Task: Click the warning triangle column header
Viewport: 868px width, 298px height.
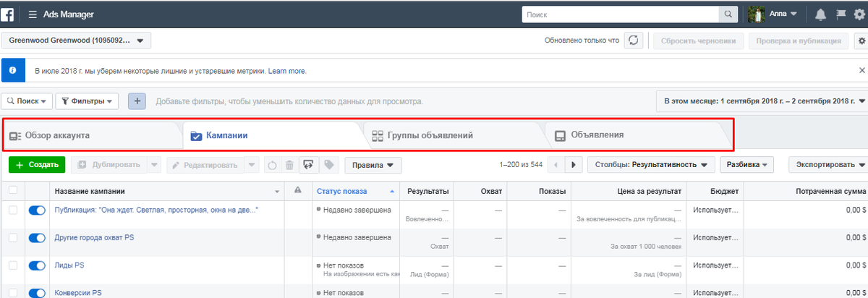Action: point(297,191)
